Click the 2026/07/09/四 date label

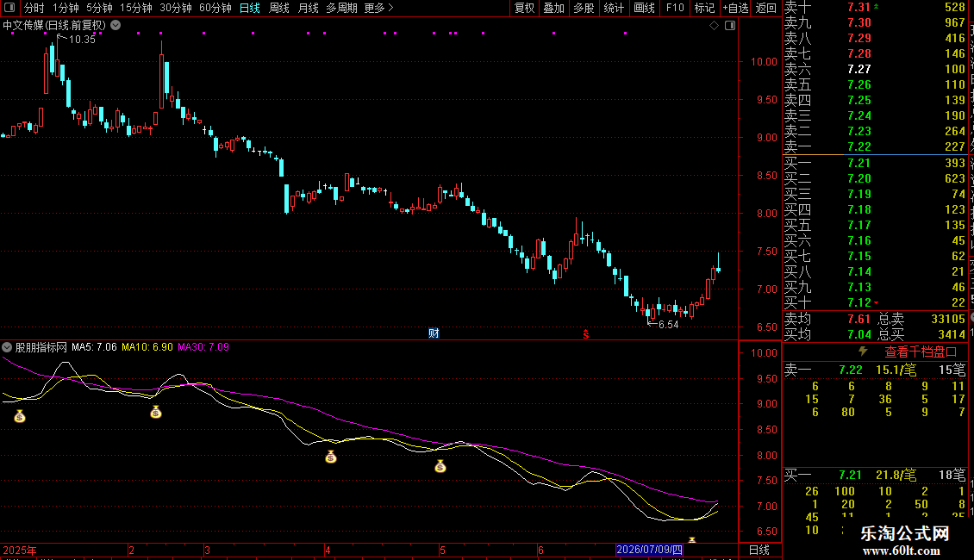point(649,550)
